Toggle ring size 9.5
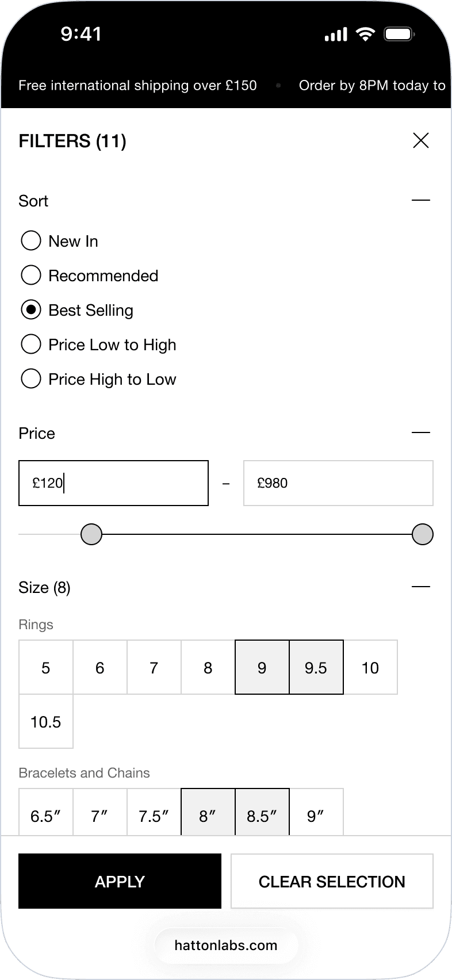Viewport: 452px width, 980px height. (x=316, y=667)
